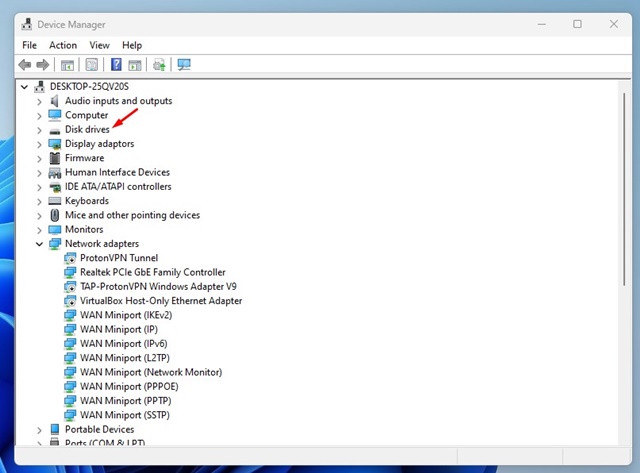Screen dimensions: 640x473
Task: Expand IDE ATA/ATAPI controllers chevron
Action: [39, 187]
